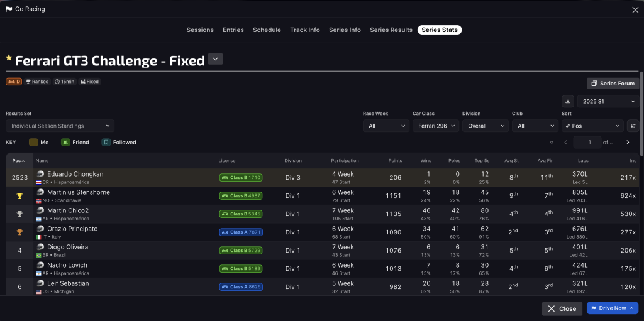The height and width of the screenshot is (321, 644).
Task: Click the D license class badge
Action: [x=14, y=82]
